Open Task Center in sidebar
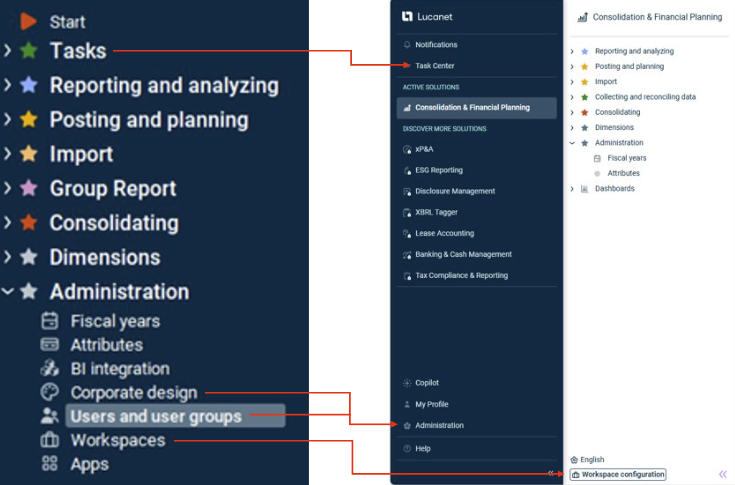Viewport: 735px width, 485px height. (434, 66)
